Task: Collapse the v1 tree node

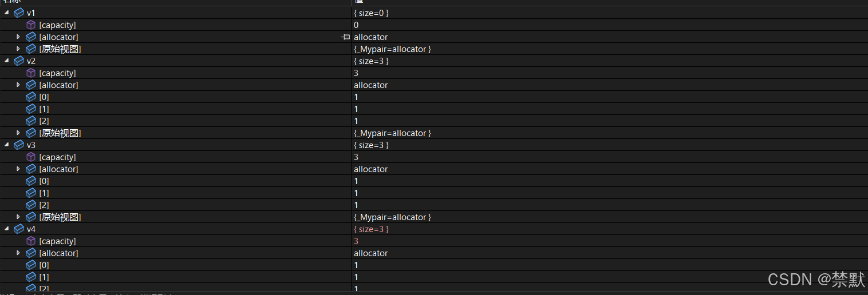Action: [6, 13]
